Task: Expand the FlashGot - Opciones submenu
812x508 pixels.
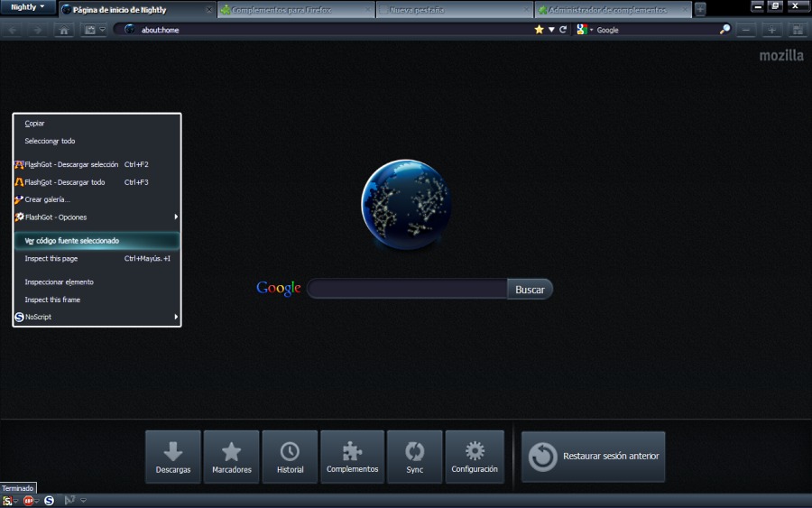Action: point(97,217)
